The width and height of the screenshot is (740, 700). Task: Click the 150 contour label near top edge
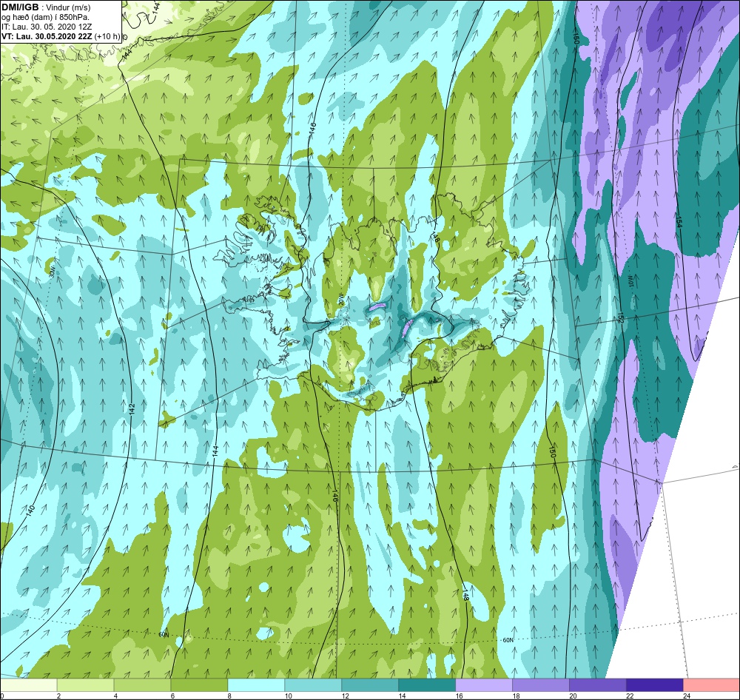coord(575,38)
